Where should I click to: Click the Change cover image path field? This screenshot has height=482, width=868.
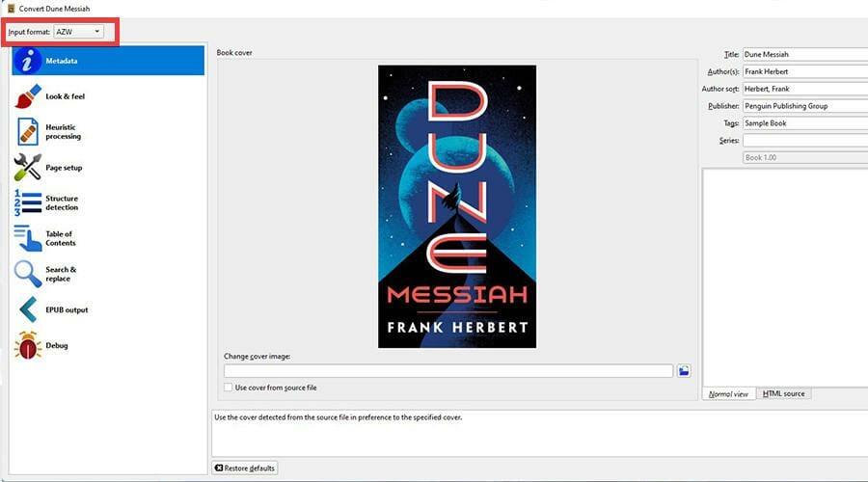448,371
